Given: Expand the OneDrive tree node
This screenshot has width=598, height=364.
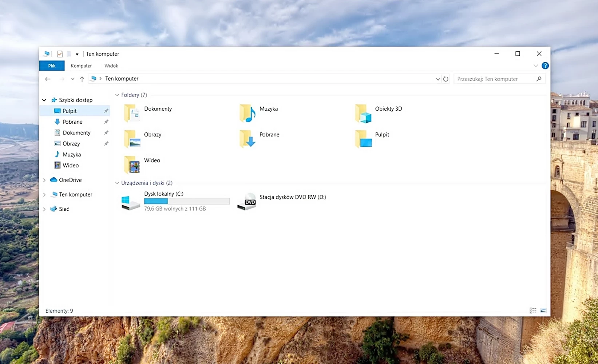Looking at the screenshot, I should (x=44, y=180).
